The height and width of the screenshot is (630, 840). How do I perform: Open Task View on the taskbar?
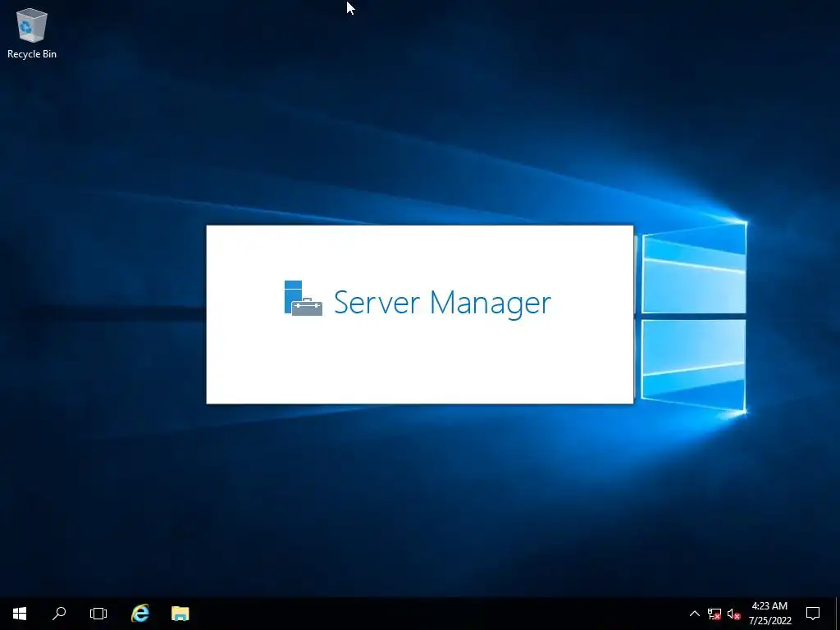click(x=98, y=614)
